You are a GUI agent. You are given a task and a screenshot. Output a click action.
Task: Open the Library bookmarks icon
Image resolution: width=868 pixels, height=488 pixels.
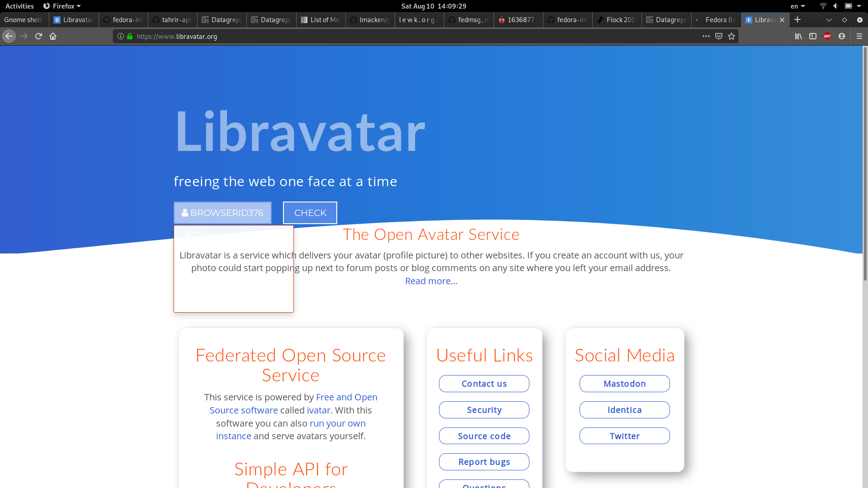coord(798,36)
